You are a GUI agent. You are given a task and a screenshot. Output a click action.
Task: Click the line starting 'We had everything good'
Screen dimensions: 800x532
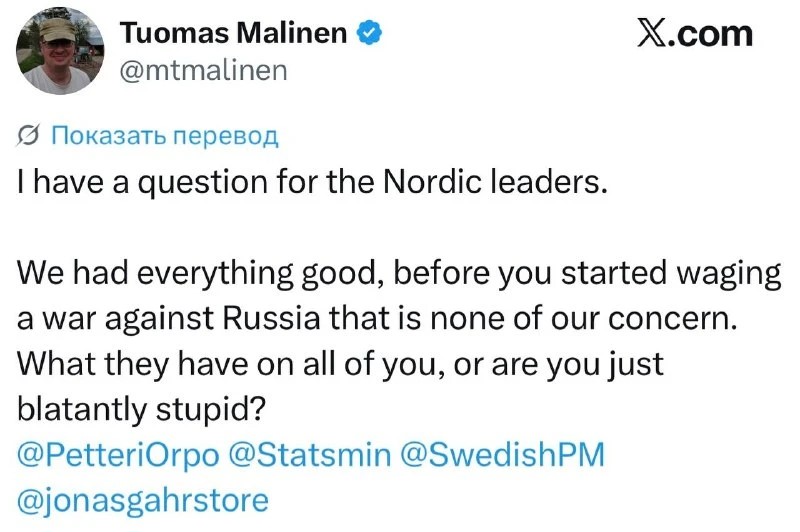pos(399,274)
